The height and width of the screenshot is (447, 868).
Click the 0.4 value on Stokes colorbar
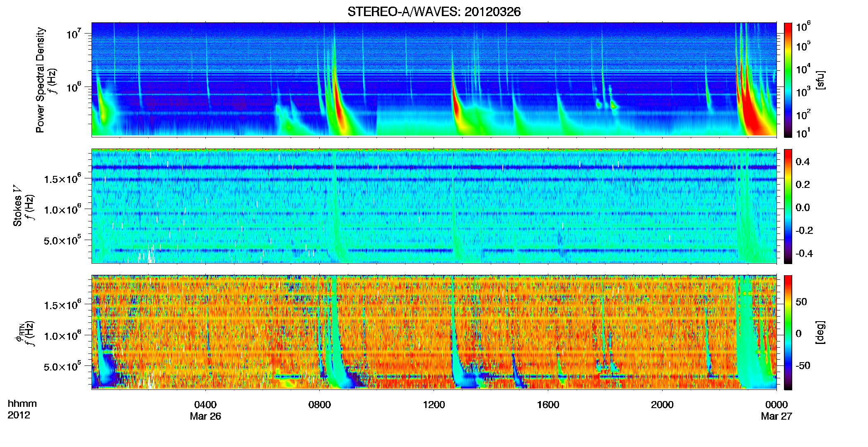[803, 162]
